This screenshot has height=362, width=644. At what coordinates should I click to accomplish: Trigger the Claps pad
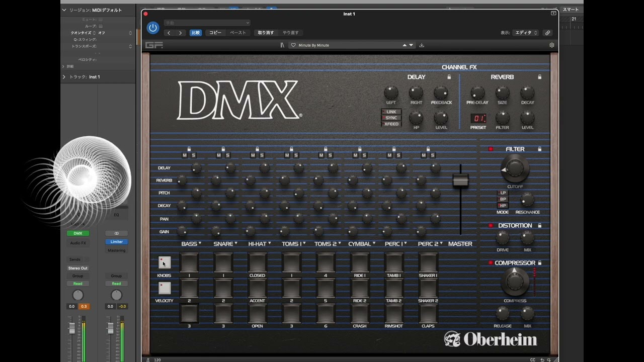tap(428, 313)
